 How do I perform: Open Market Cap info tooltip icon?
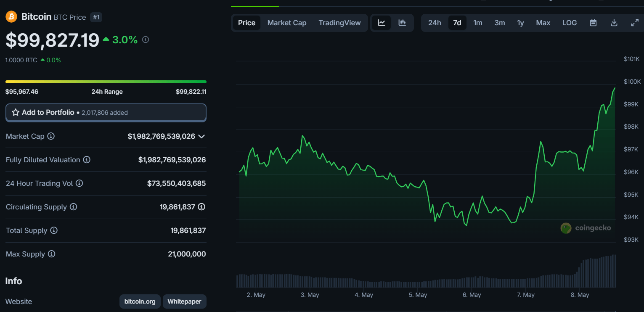click(x=51, y=136)
